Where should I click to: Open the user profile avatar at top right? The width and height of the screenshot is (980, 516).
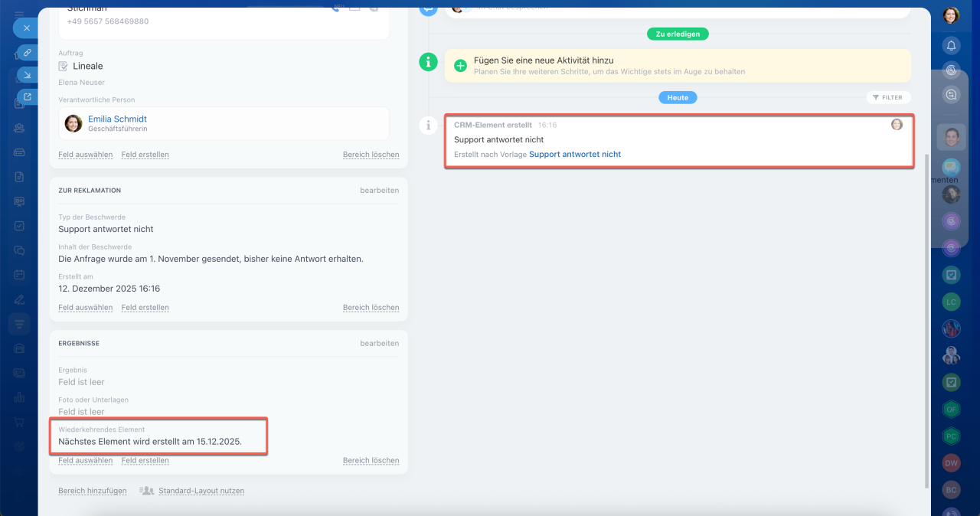(x=951, y=15)
